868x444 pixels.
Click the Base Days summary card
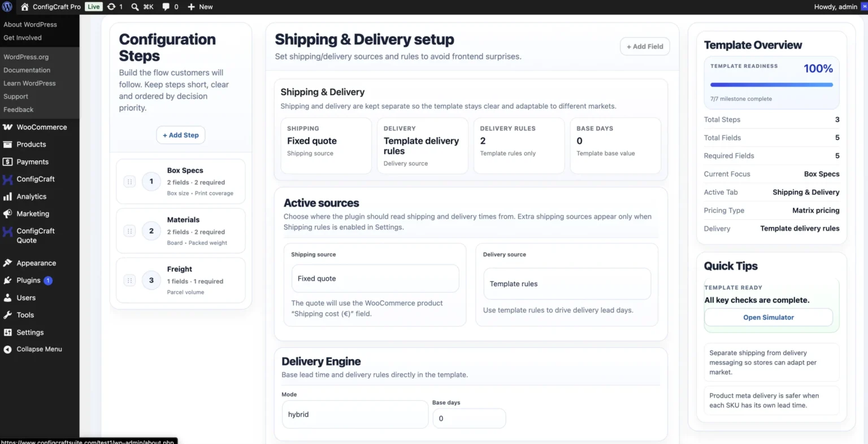(615, 146)
